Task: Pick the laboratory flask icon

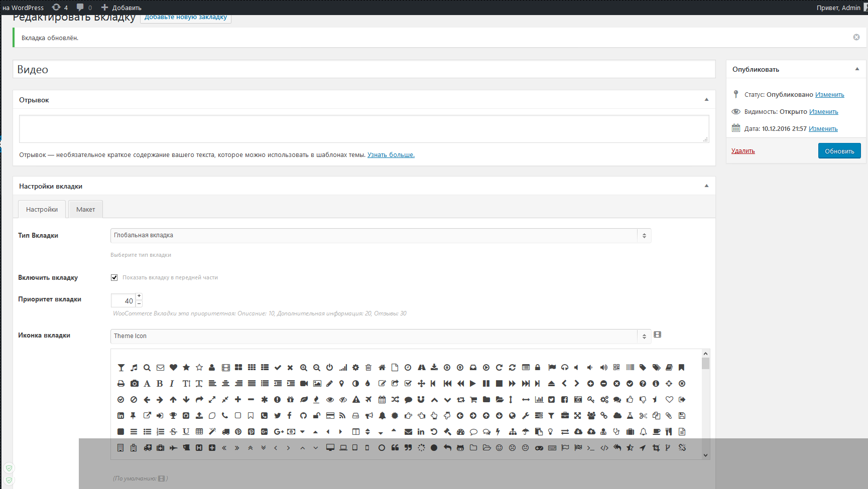Action: (x=630, y=416)
